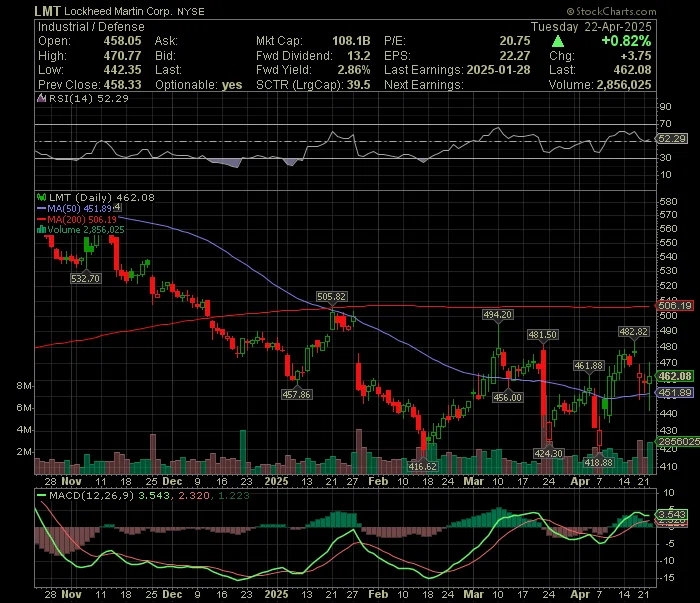The width and height of the screenshot is (700, 603).
Task: Click the 8M volume axis label
Action: point(24,386)
